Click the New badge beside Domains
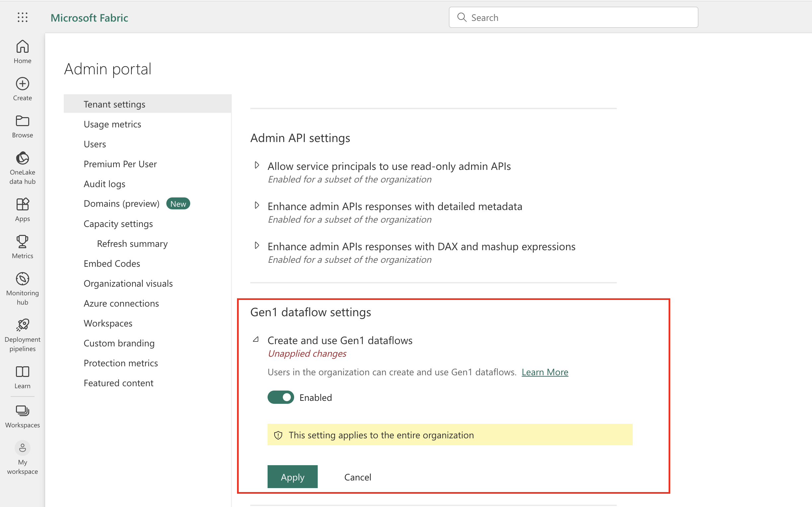 178,203
